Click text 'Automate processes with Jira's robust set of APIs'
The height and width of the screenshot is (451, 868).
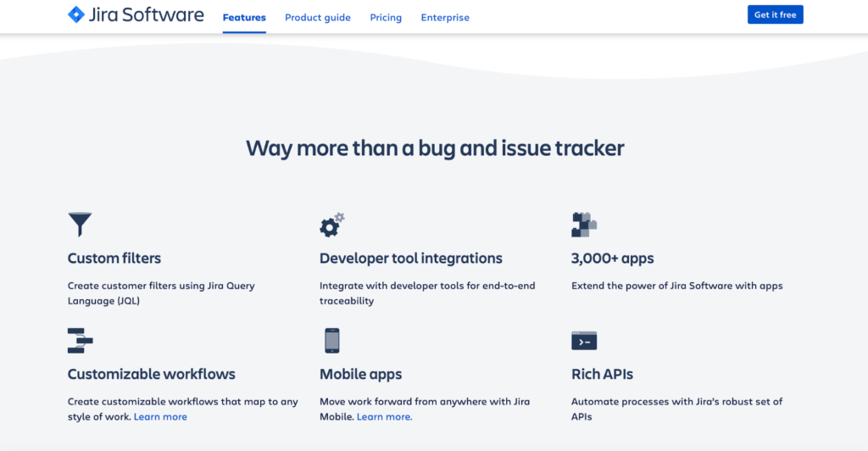pyautogui.click(x=677, y=409)
